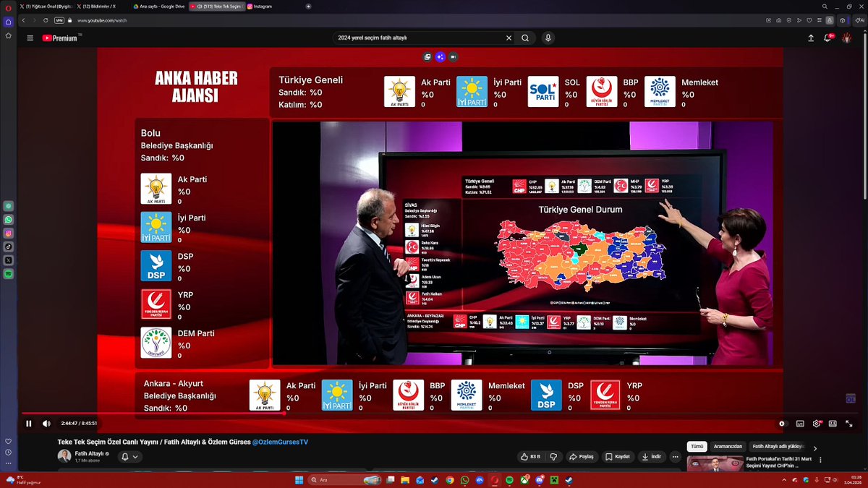Open WhatsApp in Opera sidebar
The image size is (868, 488).
[9, 219]
